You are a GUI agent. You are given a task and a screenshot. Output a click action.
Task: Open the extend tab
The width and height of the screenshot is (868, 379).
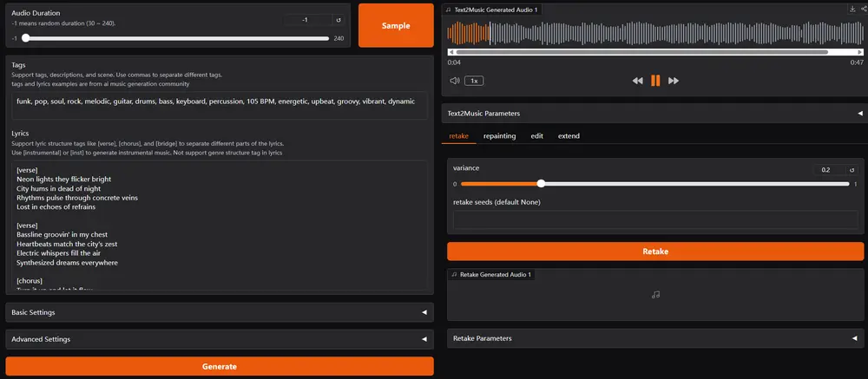[x=569, y=135]
